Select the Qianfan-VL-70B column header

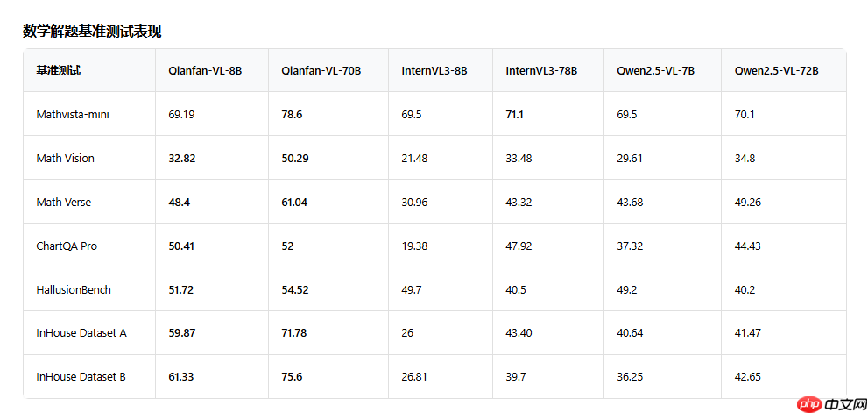pyautogui.click(x=321, y=70)
